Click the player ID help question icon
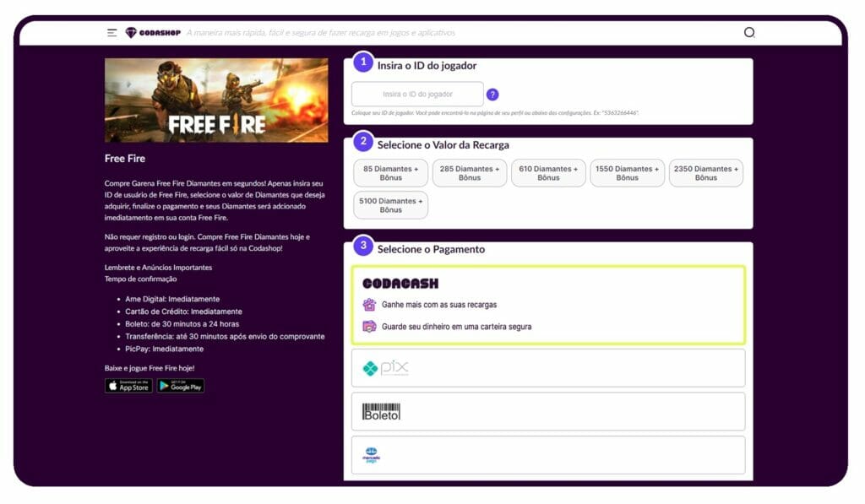 pos(492,95)
